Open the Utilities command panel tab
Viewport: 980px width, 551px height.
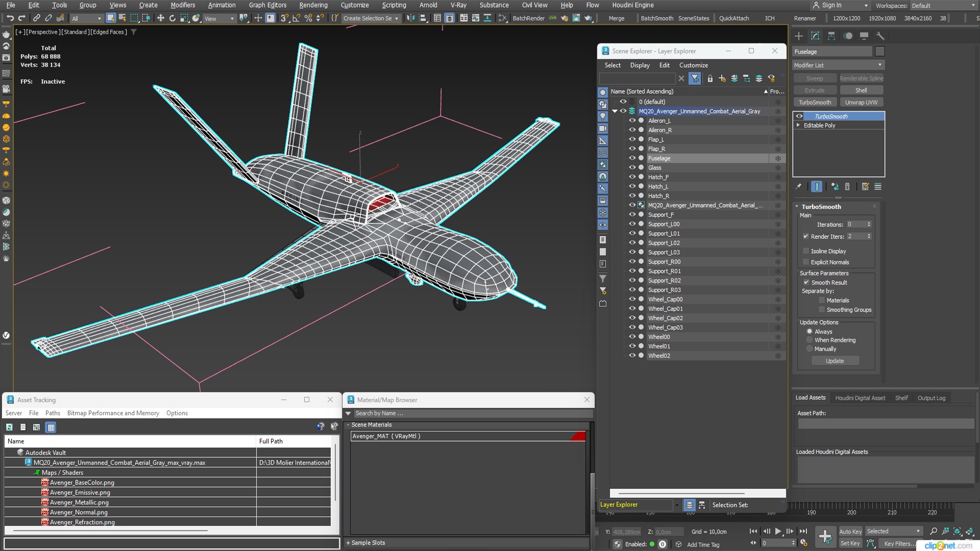(x=880, y=36)
